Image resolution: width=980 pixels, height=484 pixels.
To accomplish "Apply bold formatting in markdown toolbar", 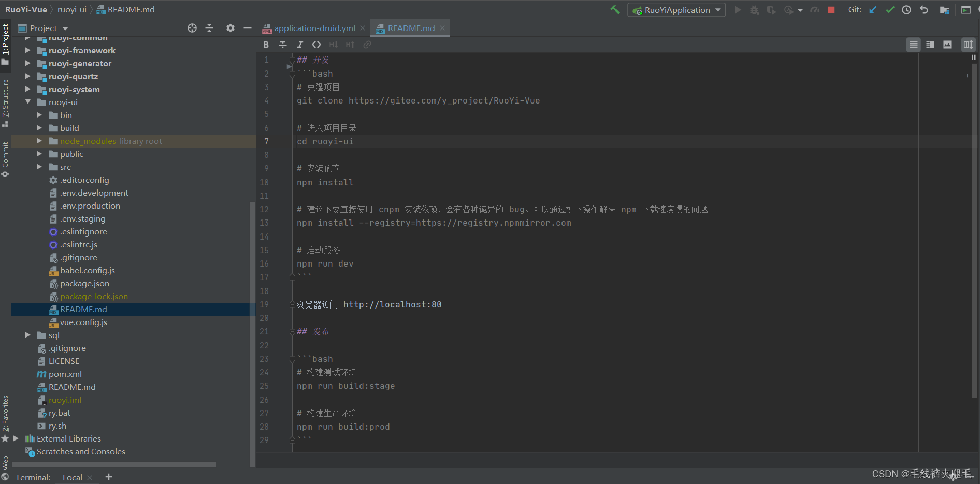I will [x=266, y=45].
